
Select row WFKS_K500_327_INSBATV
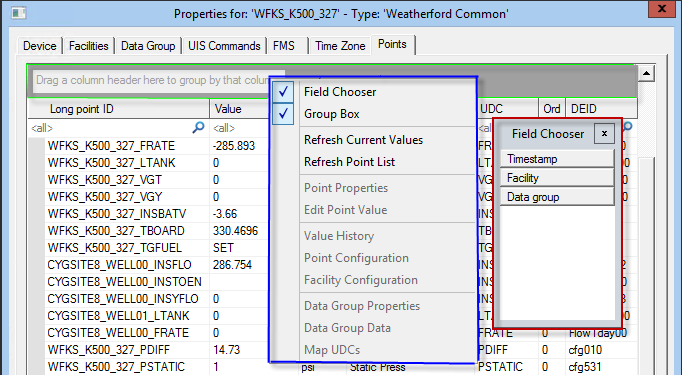point(117,214)
